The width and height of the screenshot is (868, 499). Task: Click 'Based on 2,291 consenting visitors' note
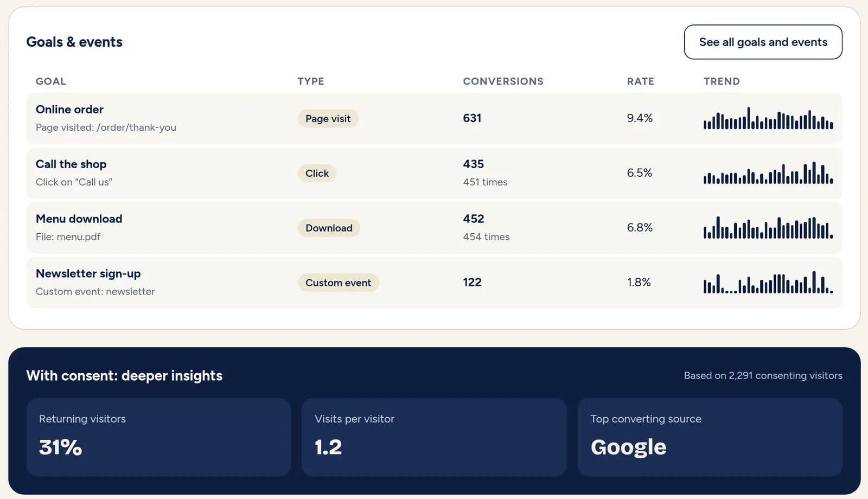pyautogui.click(x=763, y=375)
